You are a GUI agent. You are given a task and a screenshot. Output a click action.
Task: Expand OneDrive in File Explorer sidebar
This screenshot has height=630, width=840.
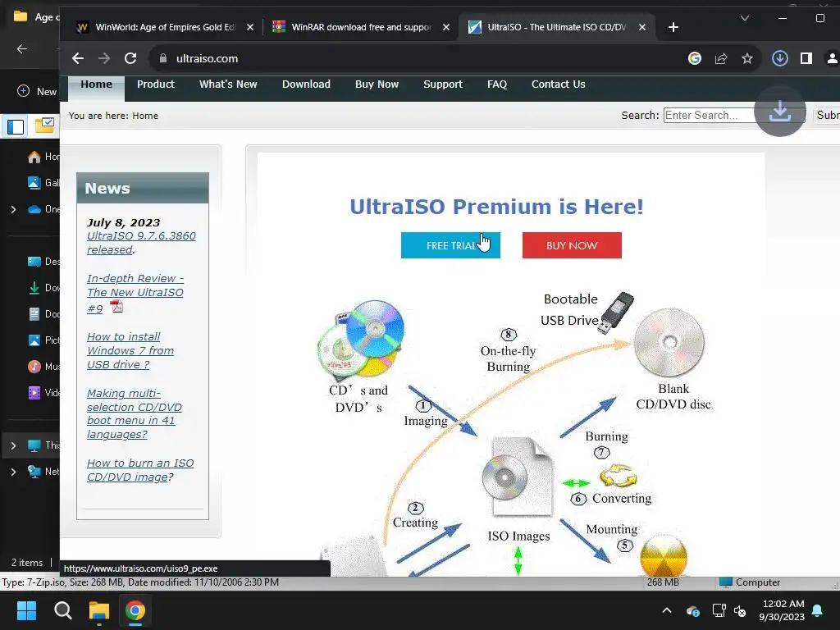coord(13,209)
